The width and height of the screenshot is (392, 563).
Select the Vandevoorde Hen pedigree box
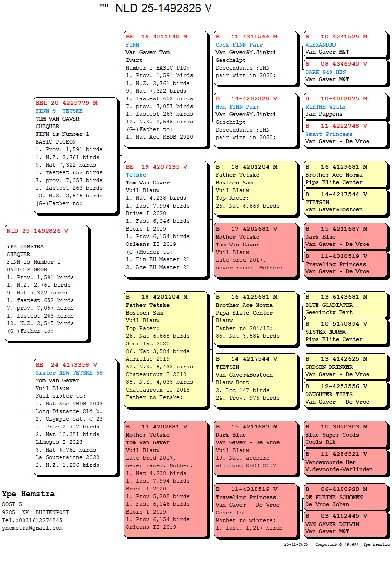click(x=344, y=462)
